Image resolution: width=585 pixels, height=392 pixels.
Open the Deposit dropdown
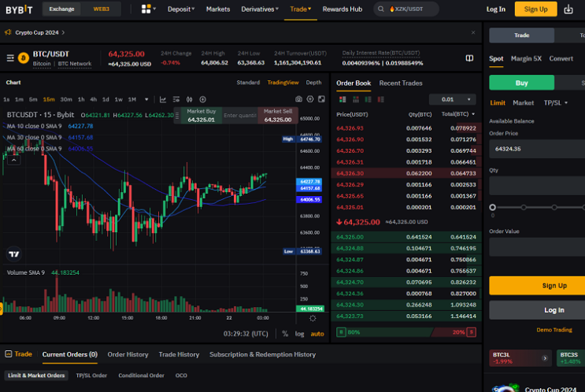(181, 9)
